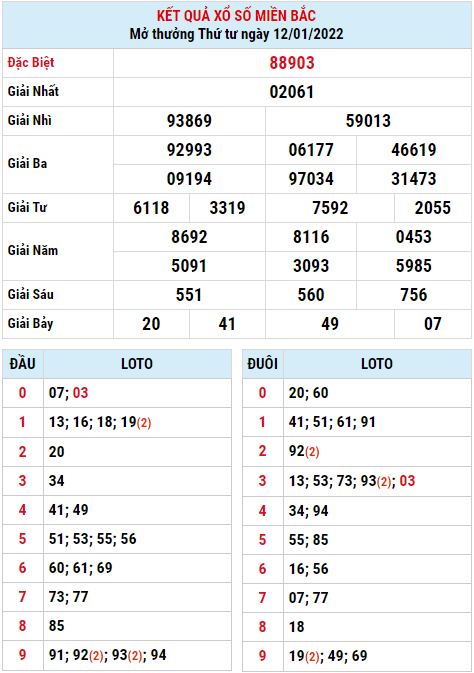Click seventh prize number 20
Viewport: 474px width, 673px height.
coord(151,324)
